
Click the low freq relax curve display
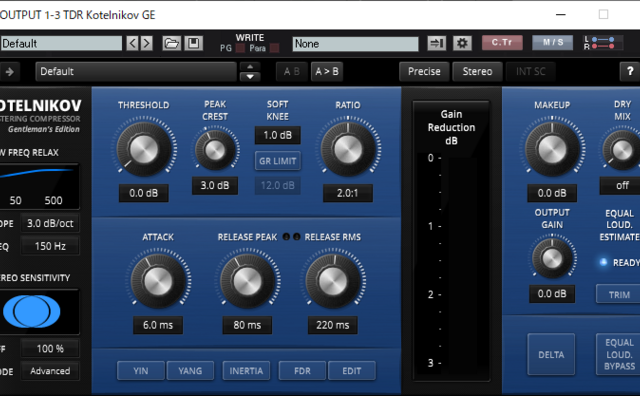[x=39, y=187]
